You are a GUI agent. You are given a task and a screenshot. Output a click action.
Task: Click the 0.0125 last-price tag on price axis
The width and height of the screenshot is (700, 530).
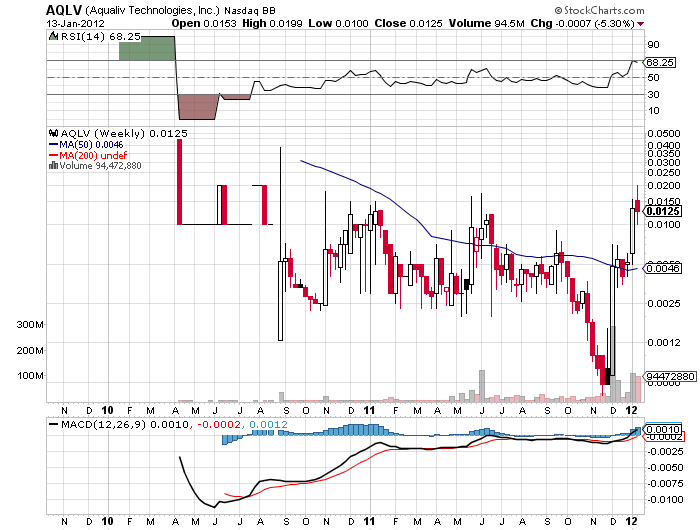pyautogui.click(x=663, y=211)
